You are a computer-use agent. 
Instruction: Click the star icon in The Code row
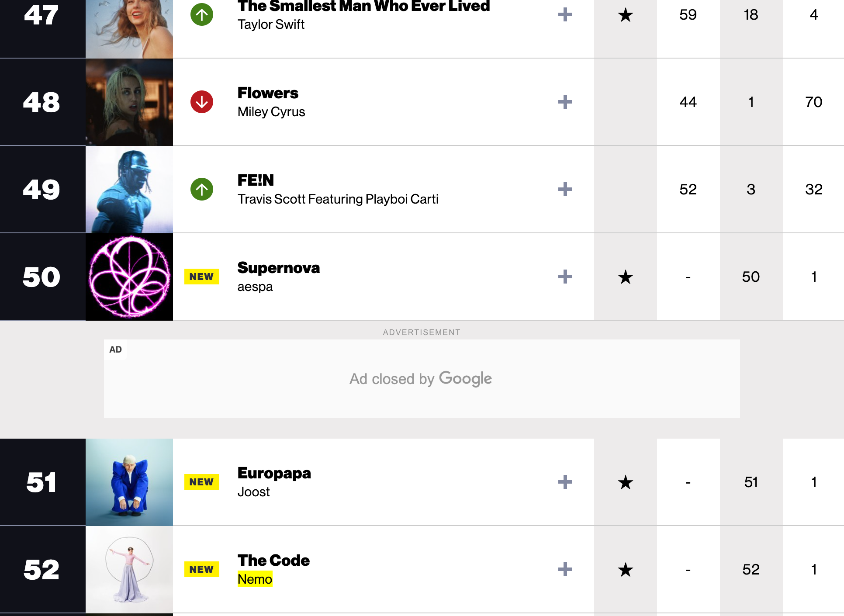626,570
